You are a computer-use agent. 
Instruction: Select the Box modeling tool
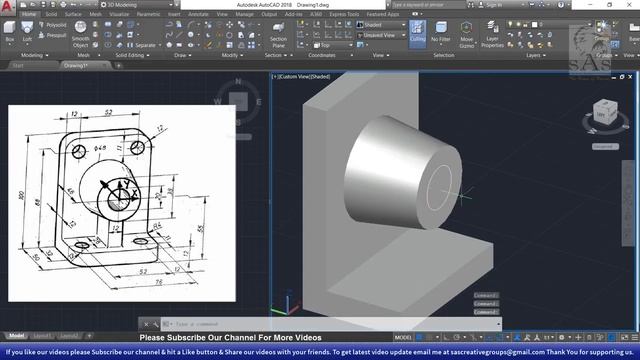pyautogui.click(x=9, y=32)
